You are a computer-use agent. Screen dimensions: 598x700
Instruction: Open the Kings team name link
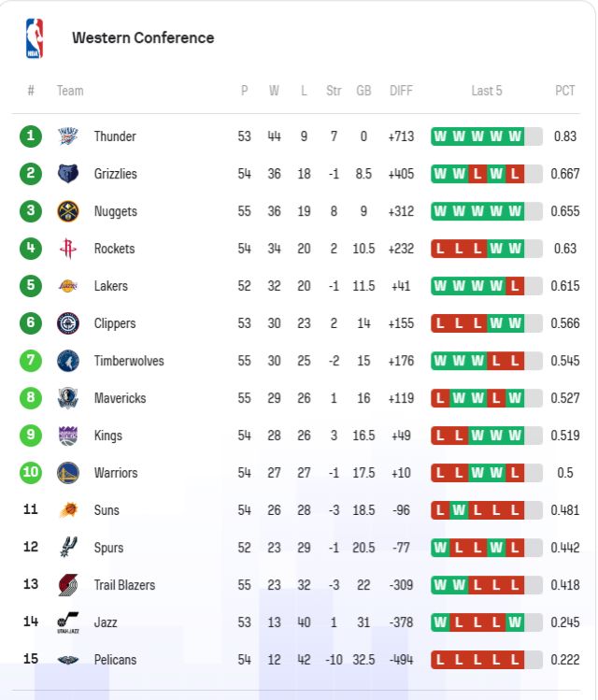(108, 436)
